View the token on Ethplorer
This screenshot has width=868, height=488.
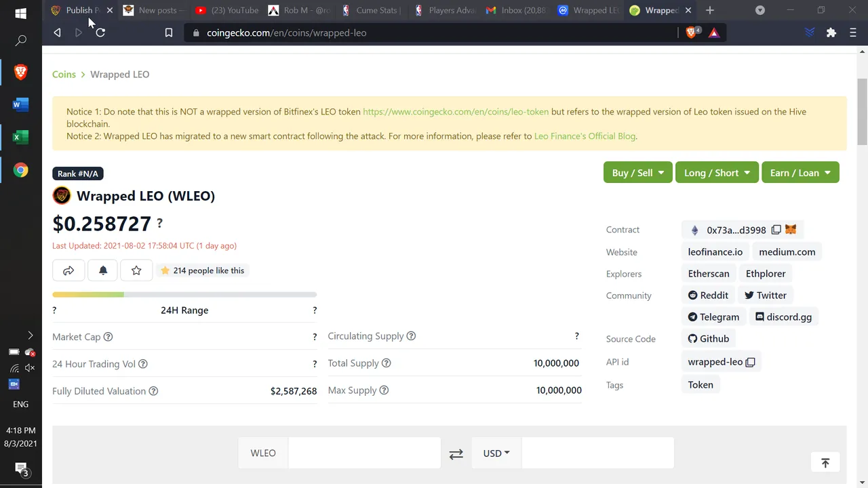pos(766,273)
